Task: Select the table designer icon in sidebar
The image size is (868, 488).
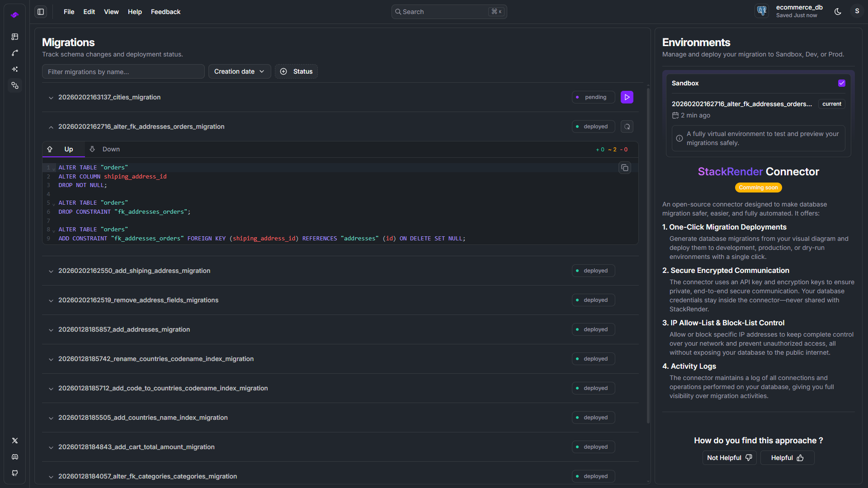Action: 15,37
